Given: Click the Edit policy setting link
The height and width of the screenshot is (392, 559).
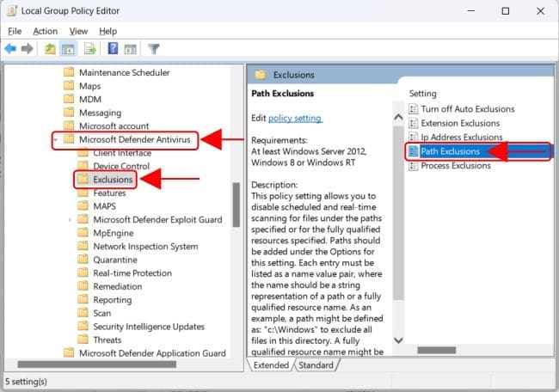Looking at the screenshot, I should coord(295,118).
